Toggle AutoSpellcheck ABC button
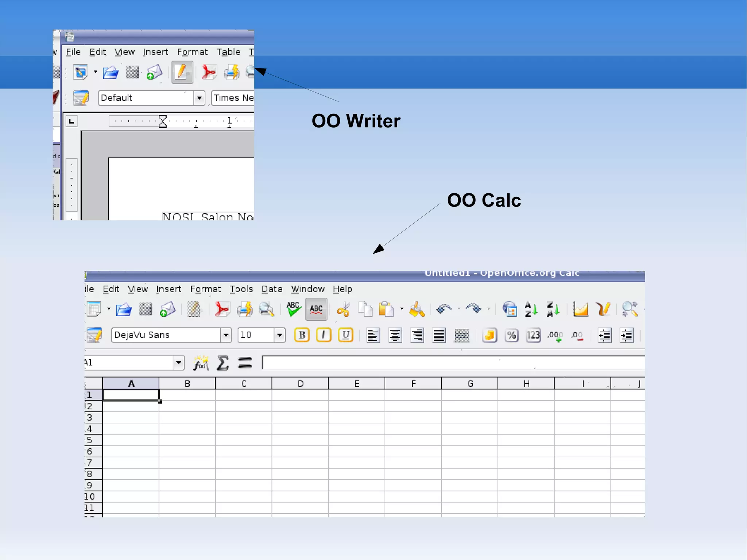Screen dimensions: 747x560 click(x=316, y=309)
